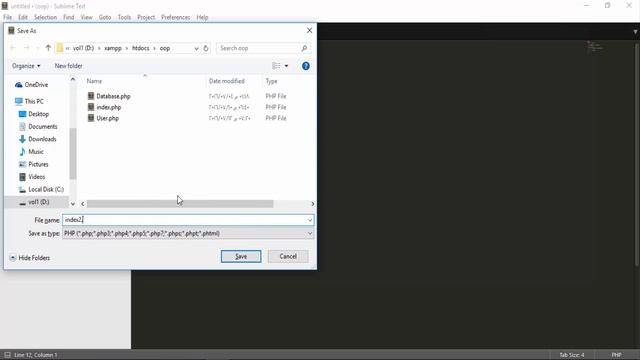
Task: Click htdocs in the address path
Action: click(141, 48)
